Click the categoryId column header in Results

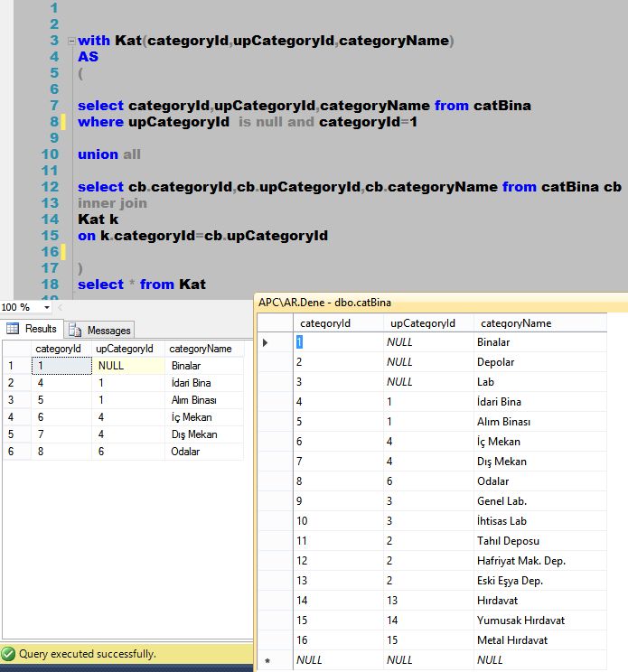click(61, 349)
